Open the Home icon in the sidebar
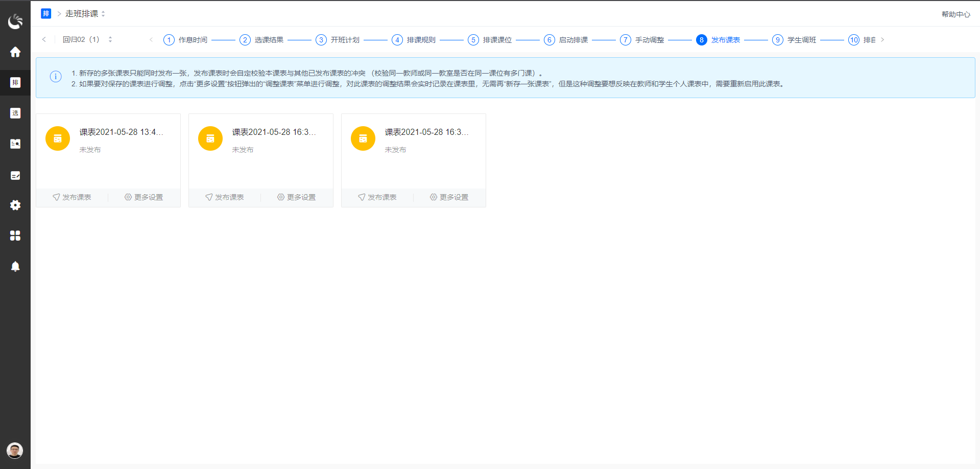The image size is (980, 469). (15, 52)
